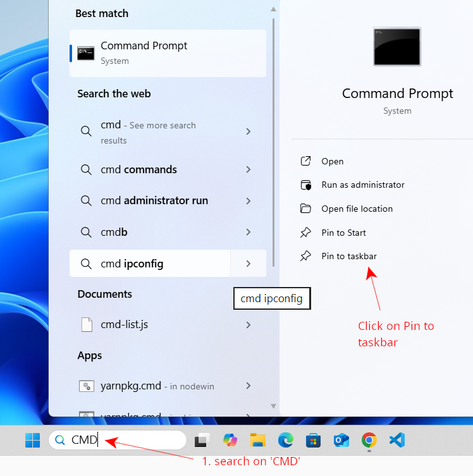Choose Open file location

(x=357, y=209)
